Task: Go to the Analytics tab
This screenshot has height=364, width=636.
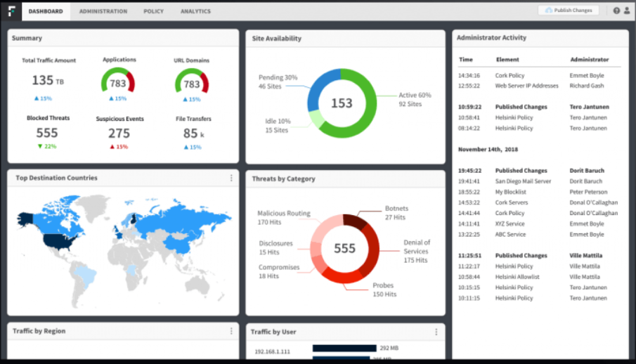Action: (195, 11)
